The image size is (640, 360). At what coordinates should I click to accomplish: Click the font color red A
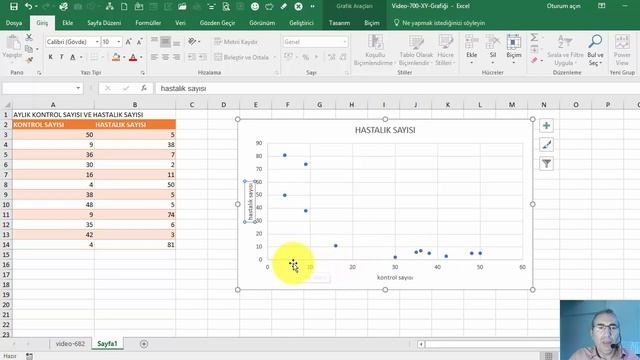pyautogui.click(x=133, y=57)
